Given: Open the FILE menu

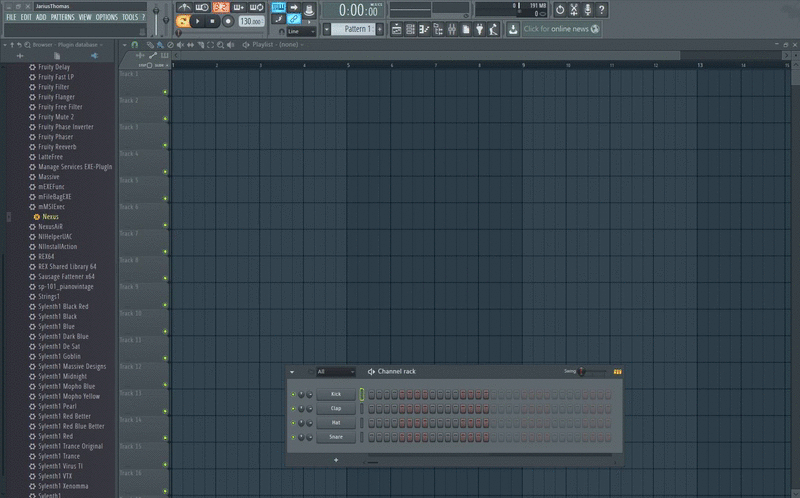Looking at the screenshot, I should 11,17.
